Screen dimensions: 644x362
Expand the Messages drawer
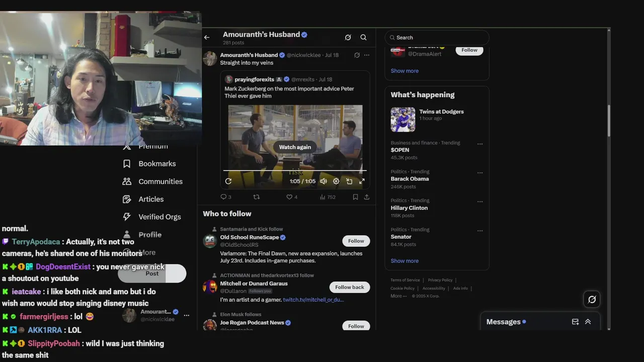(x=588, y=322)
